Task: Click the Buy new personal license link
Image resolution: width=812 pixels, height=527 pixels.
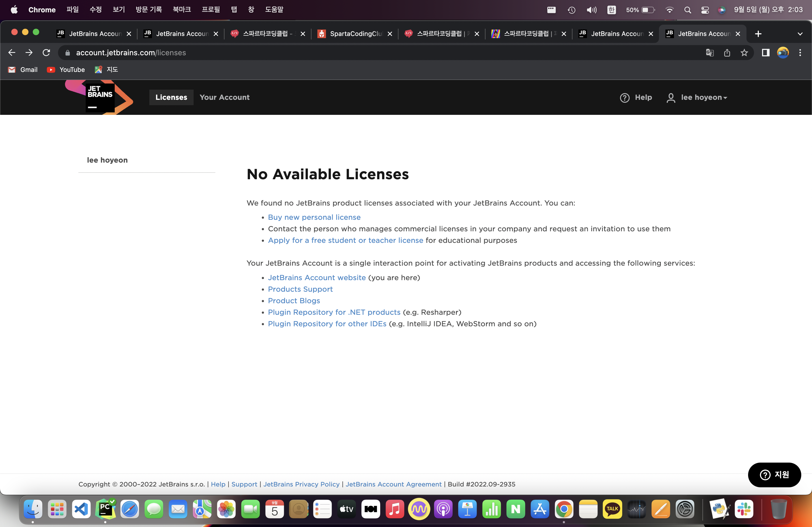Action: pyautogui.click(x=314, y=217)
